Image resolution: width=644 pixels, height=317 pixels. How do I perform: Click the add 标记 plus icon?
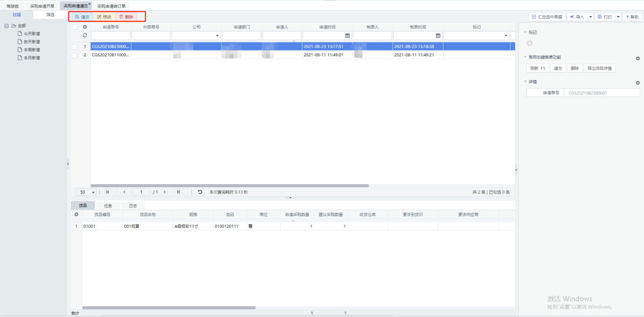pos(530,44)
